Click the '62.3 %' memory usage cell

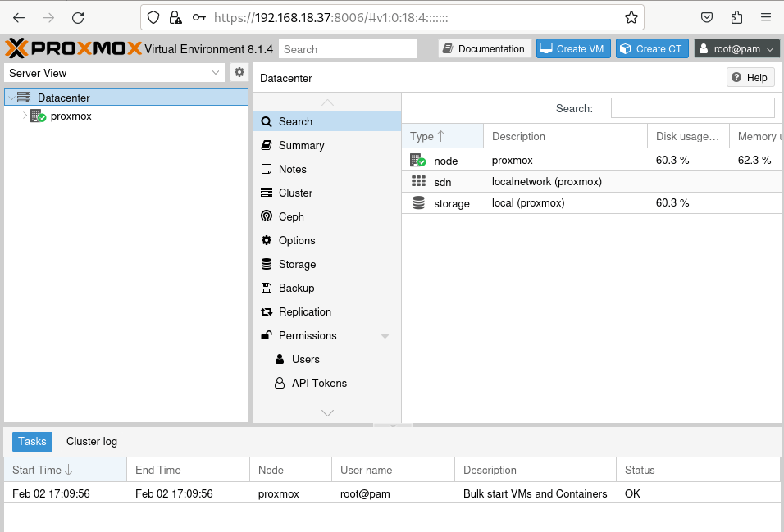click(x=754, y=160)
